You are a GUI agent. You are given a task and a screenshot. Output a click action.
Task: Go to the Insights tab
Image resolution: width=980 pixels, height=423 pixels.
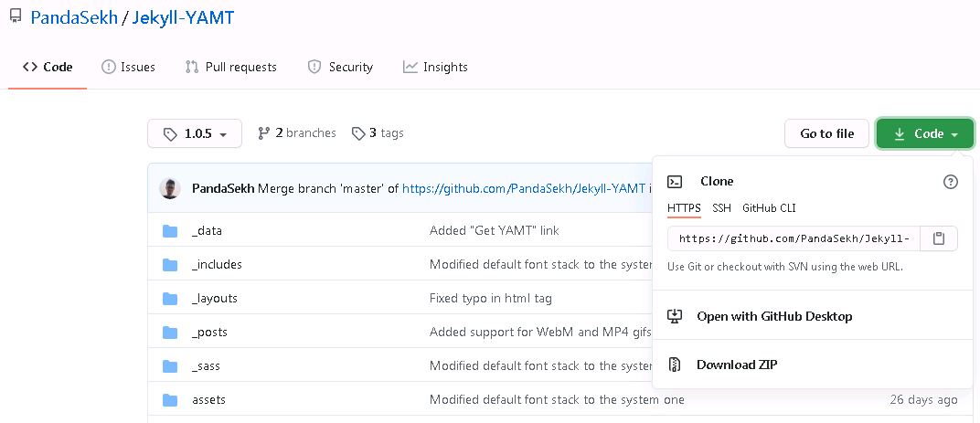436,67
